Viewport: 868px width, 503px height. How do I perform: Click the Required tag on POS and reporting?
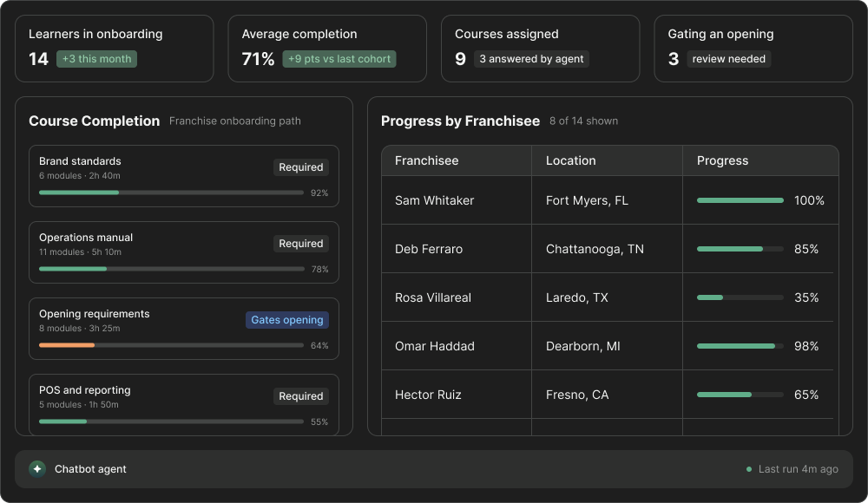(x=300, y=396)
